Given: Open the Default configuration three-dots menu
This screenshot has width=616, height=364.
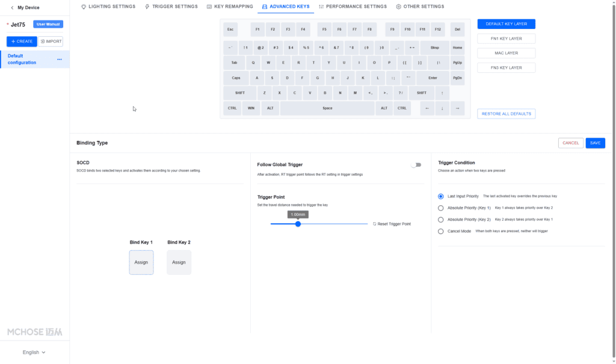Looking at the screenshot, I should (60, 60).
